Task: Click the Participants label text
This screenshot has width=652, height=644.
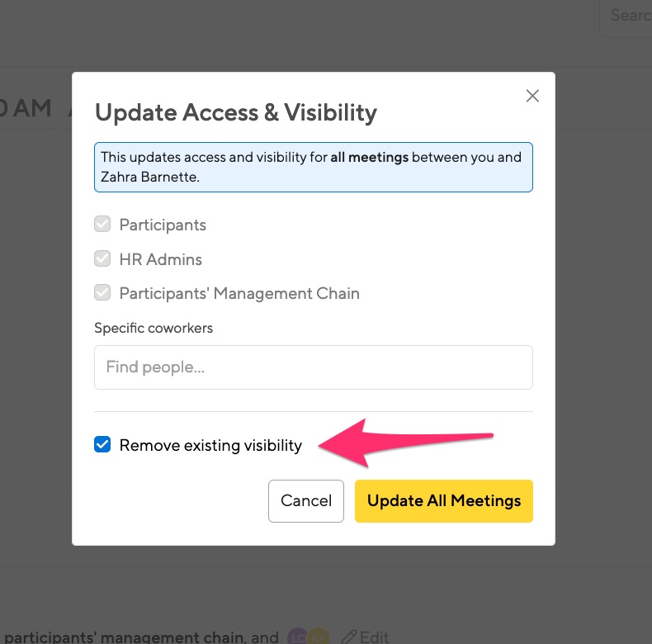Action: (x=163, y=225)
